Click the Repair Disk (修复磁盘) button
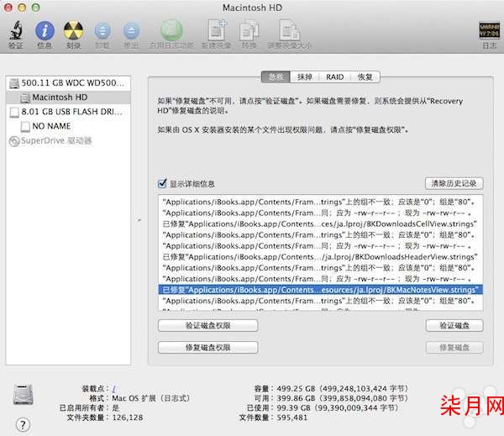Viewport: 504px width, 436px height. click(x=454, y=347)
